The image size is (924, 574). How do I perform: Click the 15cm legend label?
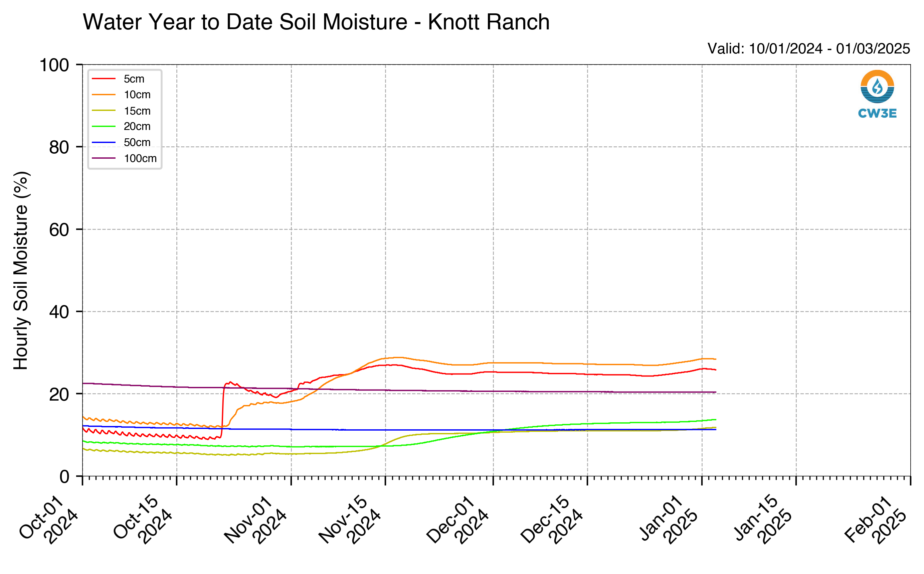tap(137, 111)
